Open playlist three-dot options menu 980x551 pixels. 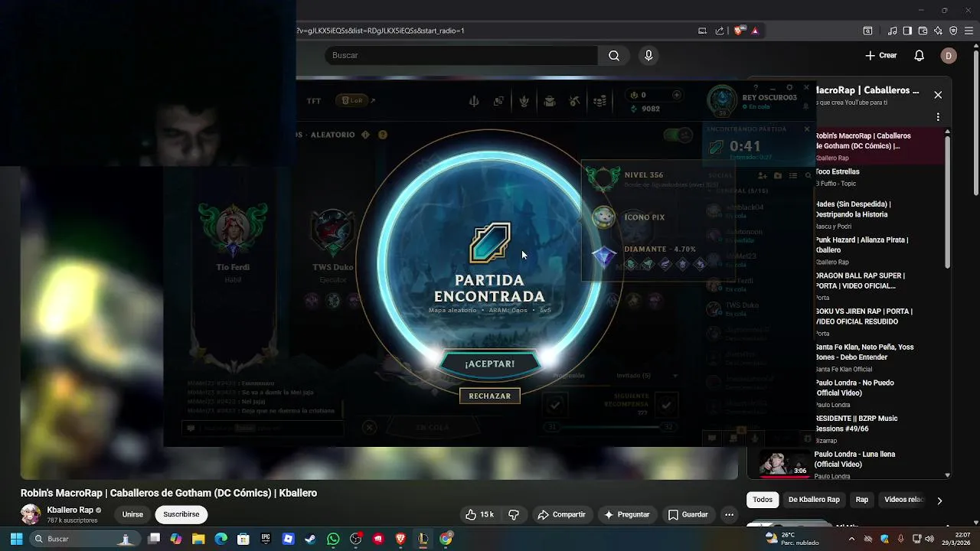click(x=938, y=117)
